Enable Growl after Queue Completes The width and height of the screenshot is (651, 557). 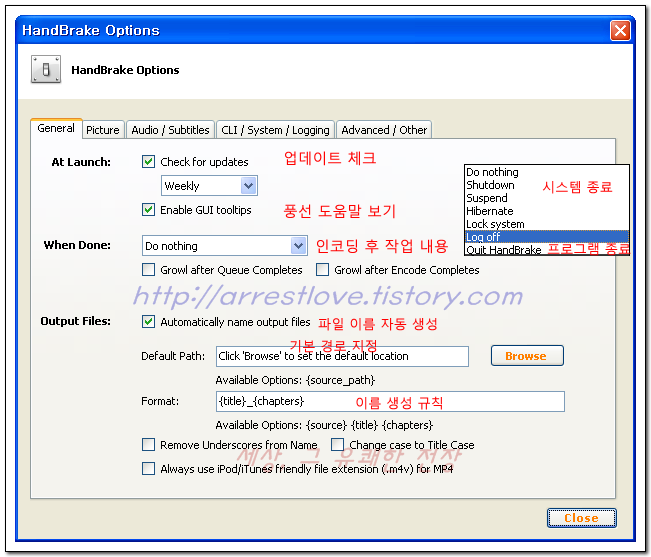click(x=148, y=270)
